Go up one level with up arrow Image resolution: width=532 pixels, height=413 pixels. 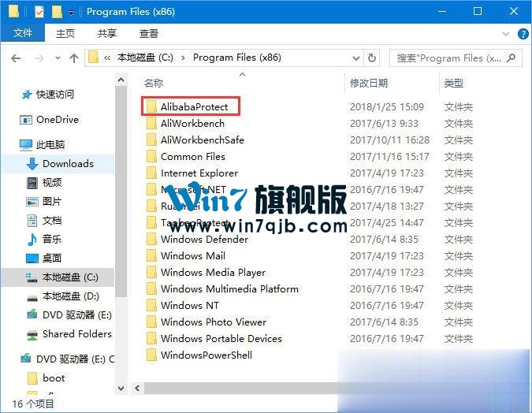(74, 58)
